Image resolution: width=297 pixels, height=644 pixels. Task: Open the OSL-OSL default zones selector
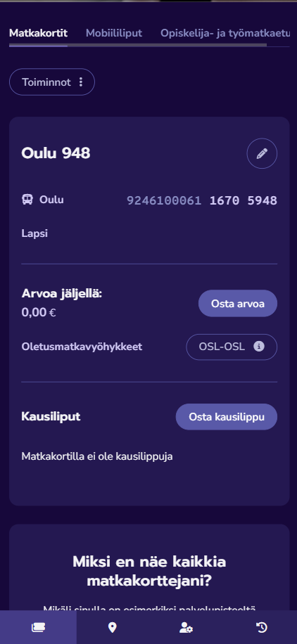click(232, 347)
